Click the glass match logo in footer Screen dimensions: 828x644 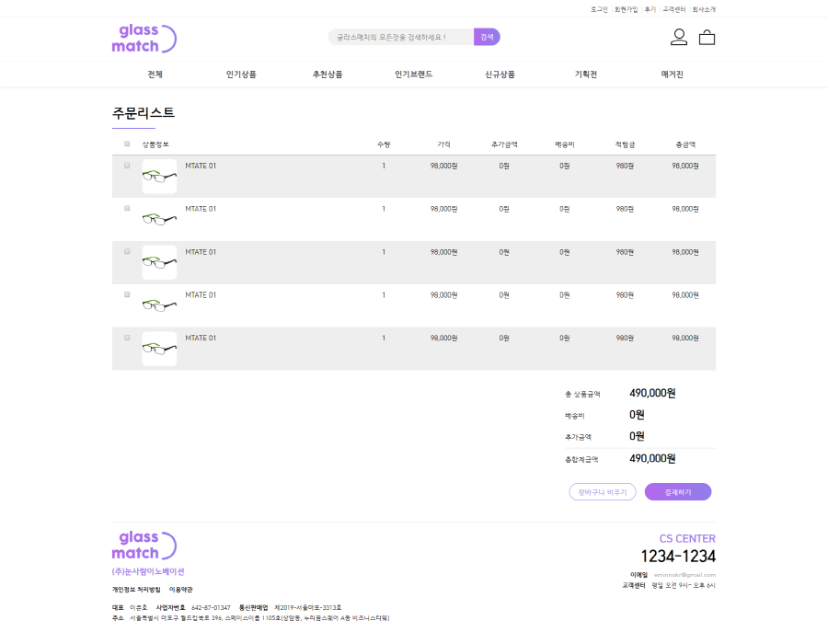144,545
